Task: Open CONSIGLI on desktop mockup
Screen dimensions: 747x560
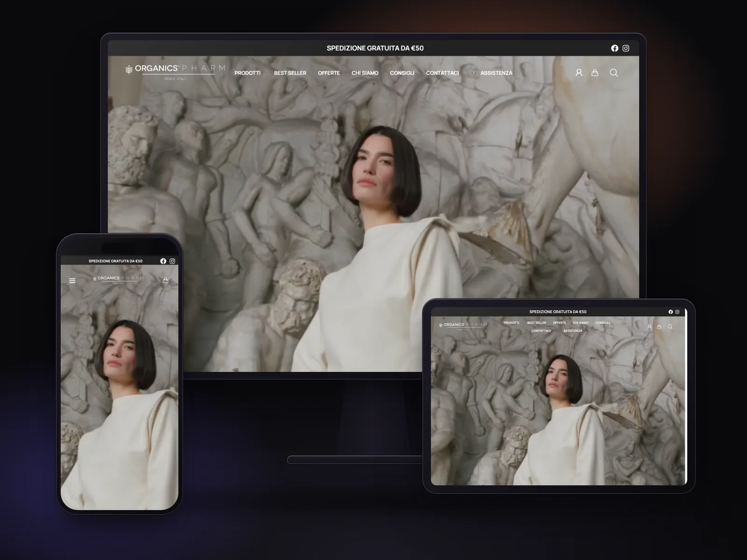Action: coord(402,73)
